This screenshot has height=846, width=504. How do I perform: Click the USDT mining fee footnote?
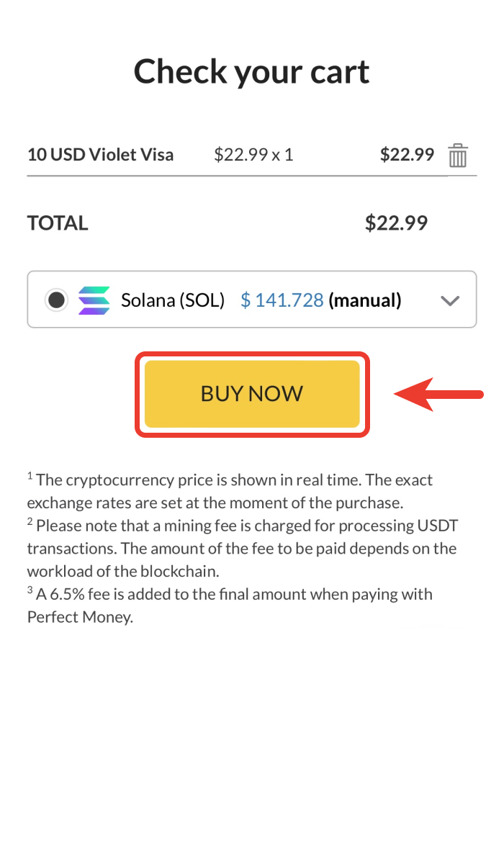pos(242,548)
